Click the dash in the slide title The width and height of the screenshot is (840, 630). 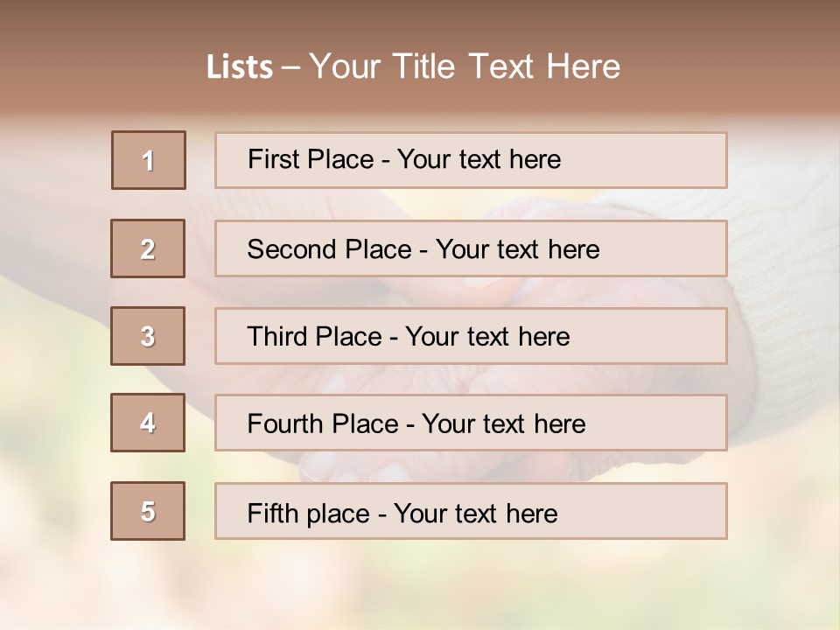pyautogui.click(x=290, y=68)
